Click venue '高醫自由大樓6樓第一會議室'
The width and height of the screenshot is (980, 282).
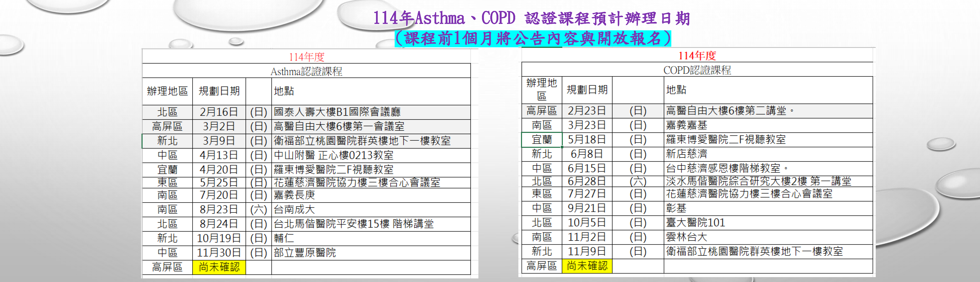[x=339, y=127]
